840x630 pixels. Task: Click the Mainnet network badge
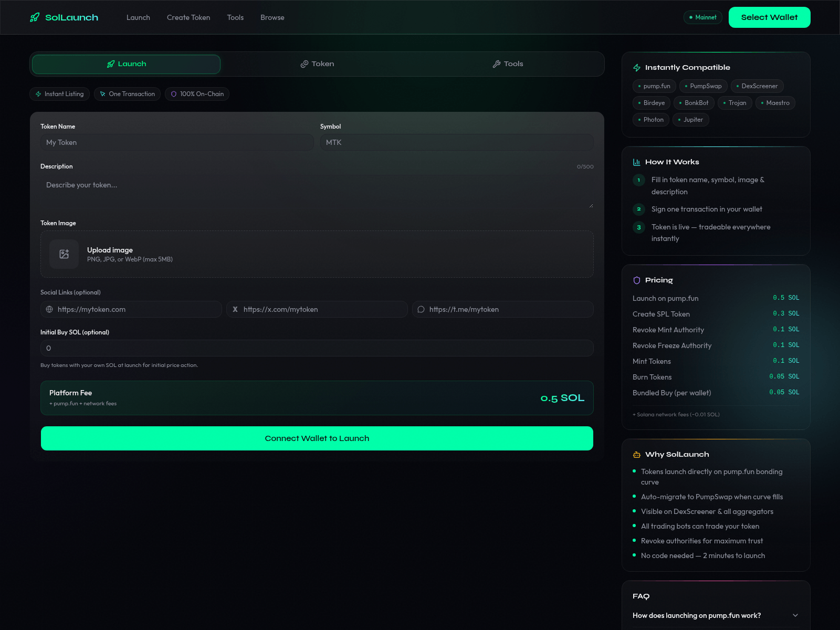703,17
